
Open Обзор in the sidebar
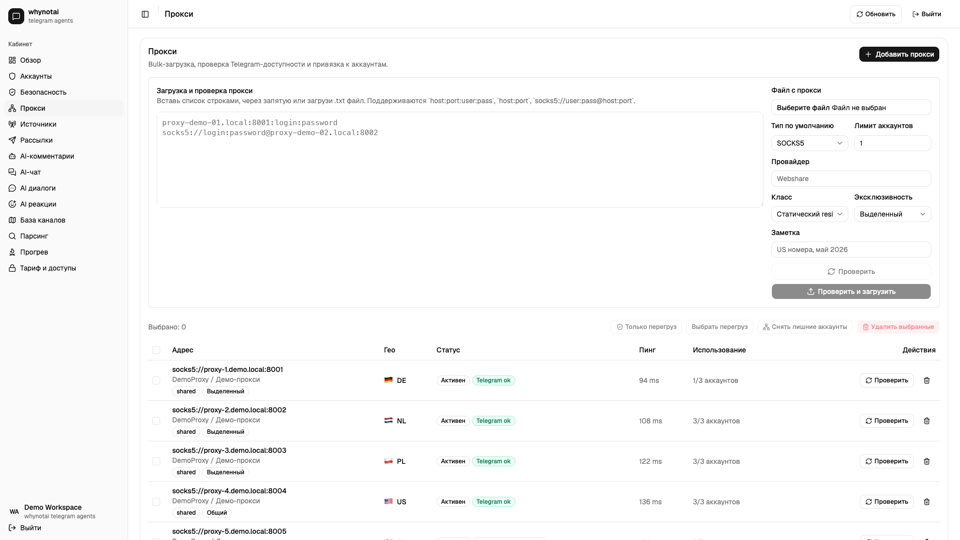click(64, 60)
